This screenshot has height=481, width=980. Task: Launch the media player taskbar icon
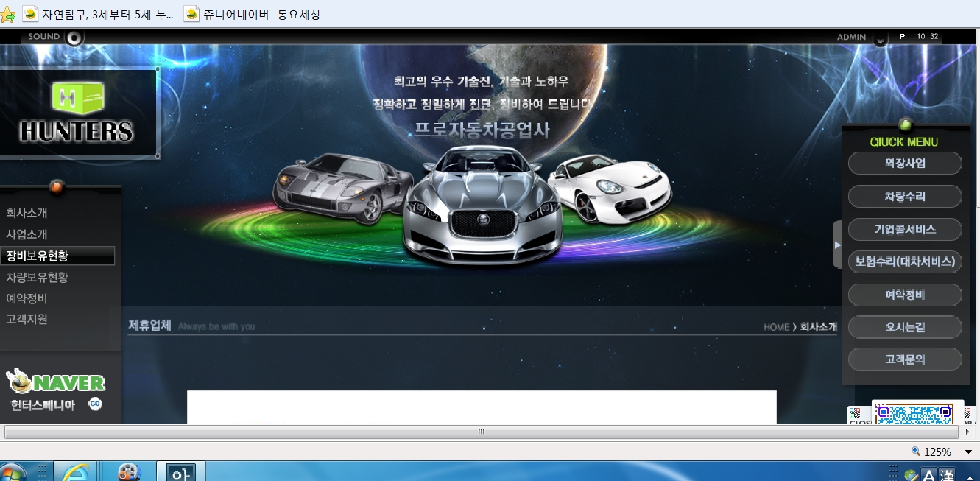[128, 471]
